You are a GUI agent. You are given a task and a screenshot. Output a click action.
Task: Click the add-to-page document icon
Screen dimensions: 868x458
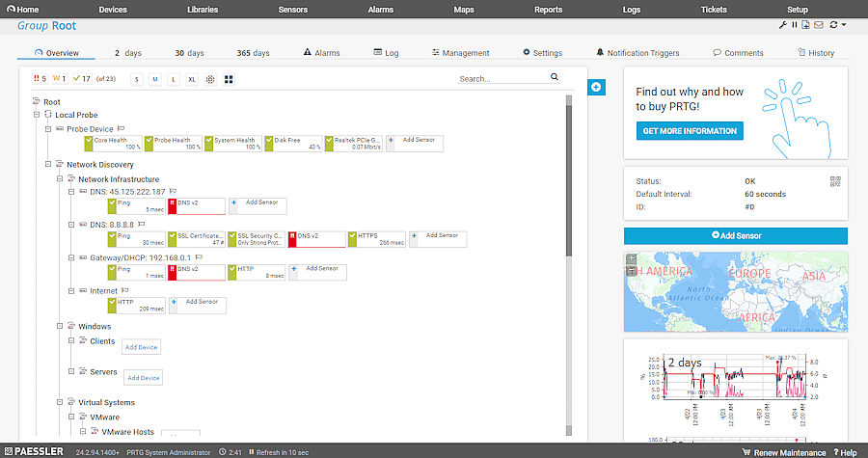click(x=806, y=25)
